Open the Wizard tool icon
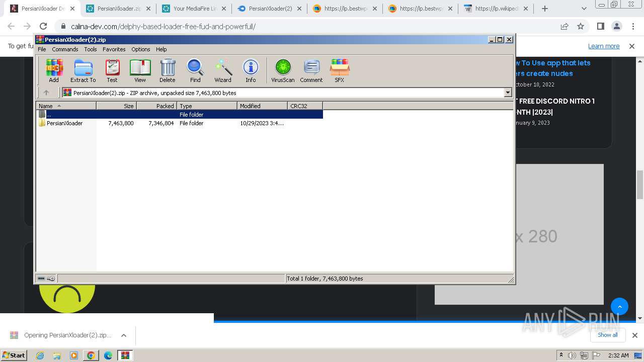This screenshot has height=362, width=644. click(223, 70)
